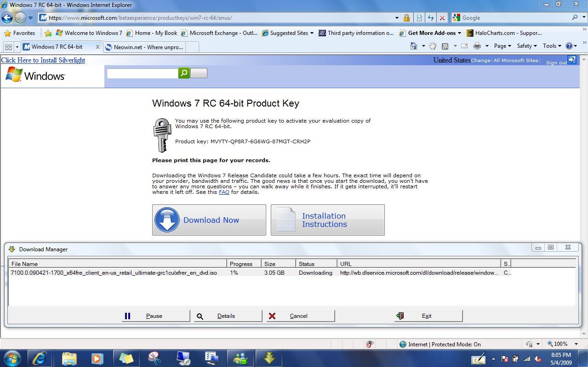The height and width of the screenshot is (367, 588).
Task: Click the Change country link
Action: click(x=480, y=61)
